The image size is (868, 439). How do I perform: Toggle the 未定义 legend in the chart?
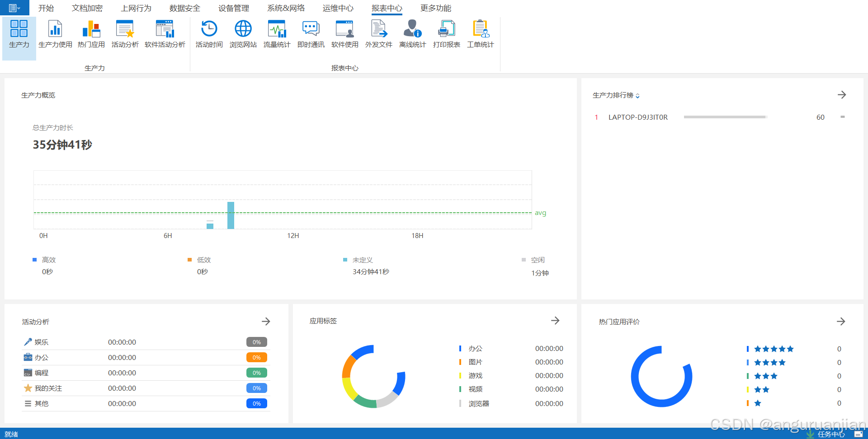click(x=358, y=260)
